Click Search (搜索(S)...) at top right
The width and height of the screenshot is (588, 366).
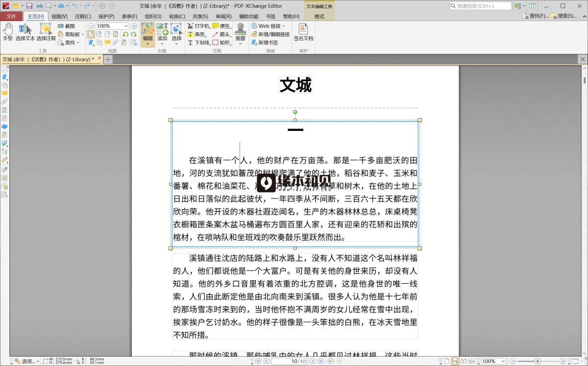pos(564,16)
